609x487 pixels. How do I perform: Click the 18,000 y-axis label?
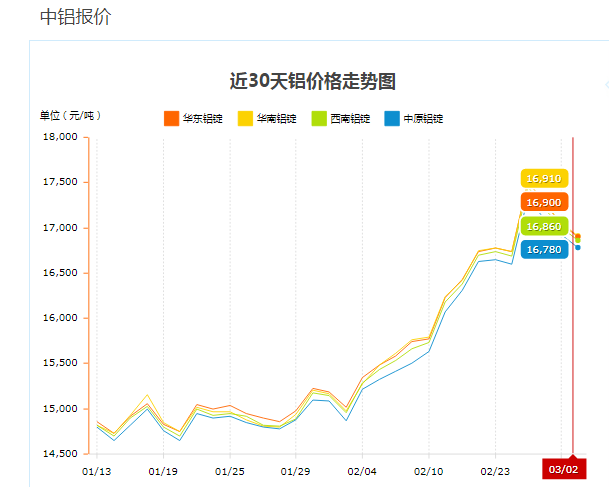[x=62, y=137]
